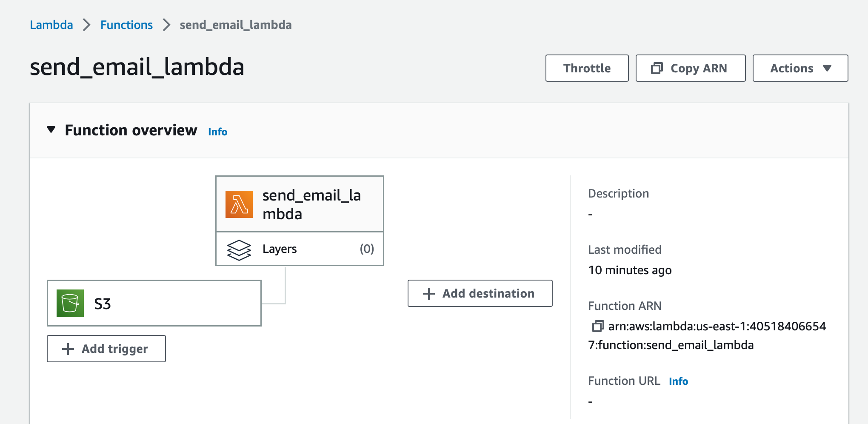
Task: Select the S3 trigger box label
Action: (103, 304)
